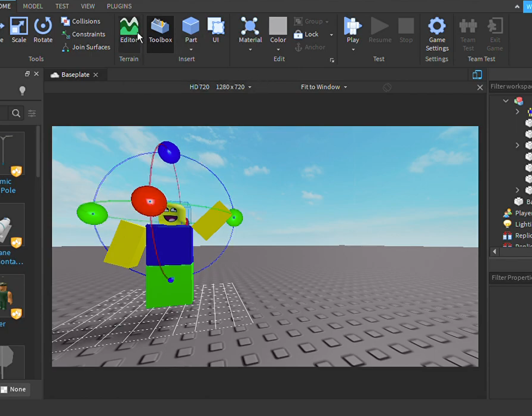Click the Filter Properties input field
532x416 pixels.
(x=511, y=278)
